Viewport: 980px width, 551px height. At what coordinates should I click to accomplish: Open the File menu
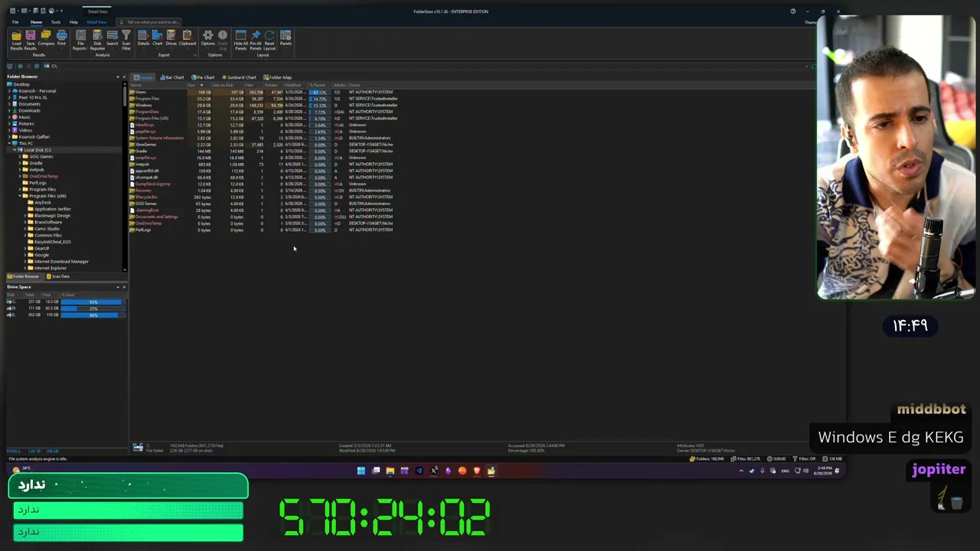[15, 22]
